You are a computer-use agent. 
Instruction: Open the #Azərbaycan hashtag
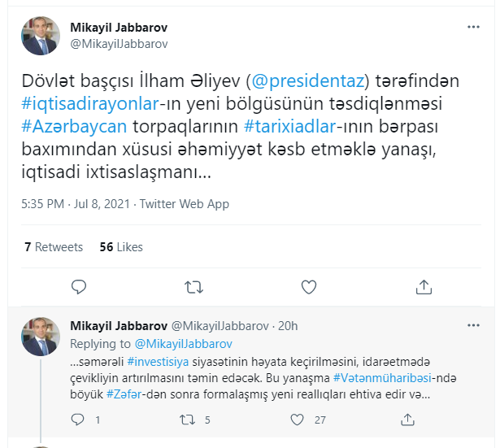point(74,127)
